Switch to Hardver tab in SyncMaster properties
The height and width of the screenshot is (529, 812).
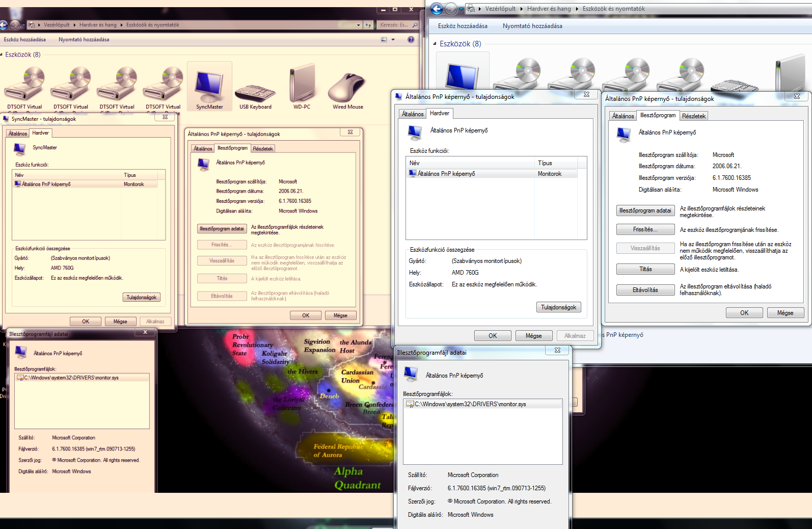tap(40, 133)
